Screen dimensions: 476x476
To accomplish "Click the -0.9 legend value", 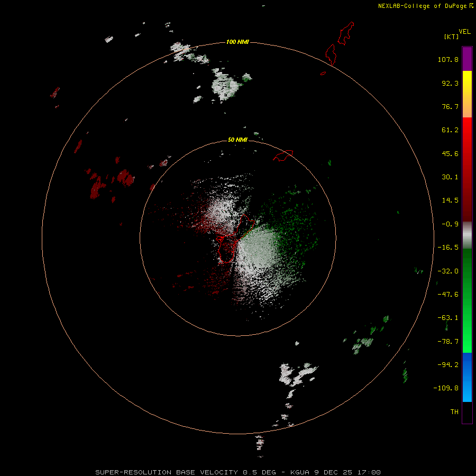I will (x=450, y=224).
